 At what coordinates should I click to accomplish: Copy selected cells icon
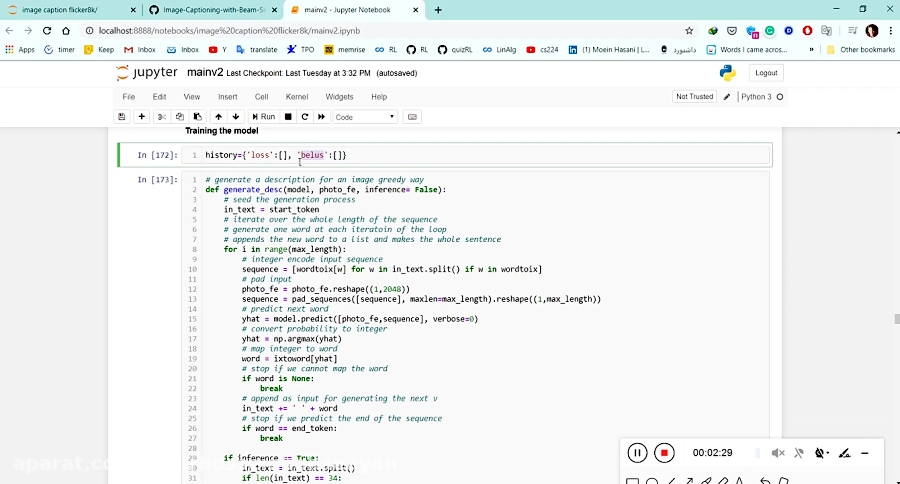click(x=180, y=117)
